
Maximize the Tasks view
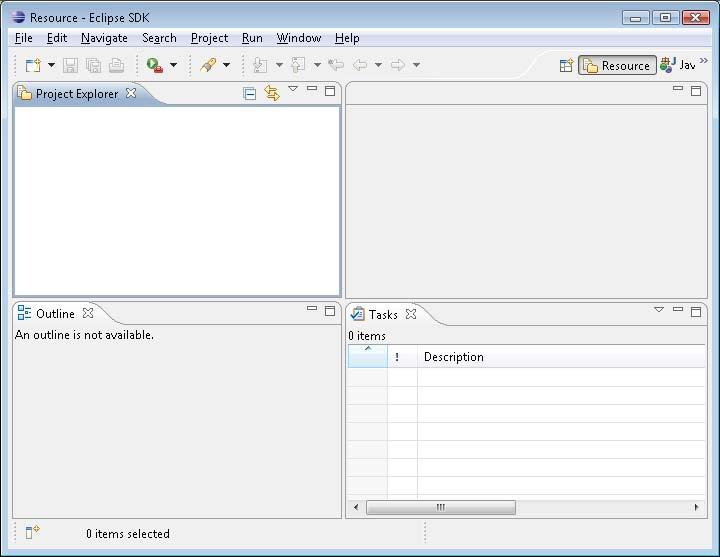696,312
